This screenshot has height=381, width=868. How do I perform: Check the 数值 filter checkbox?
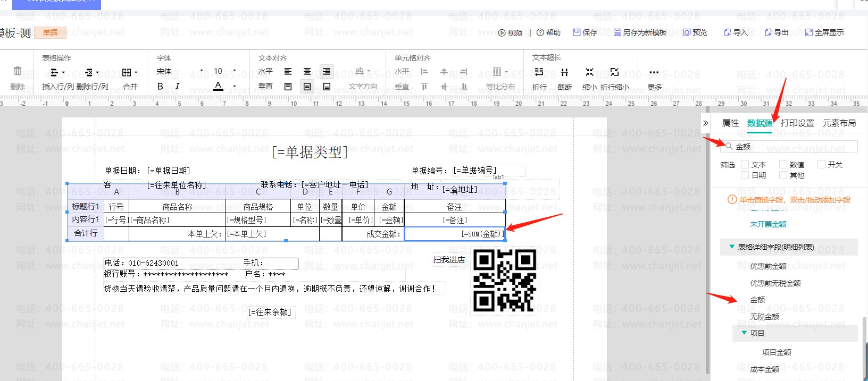point(783,165)
